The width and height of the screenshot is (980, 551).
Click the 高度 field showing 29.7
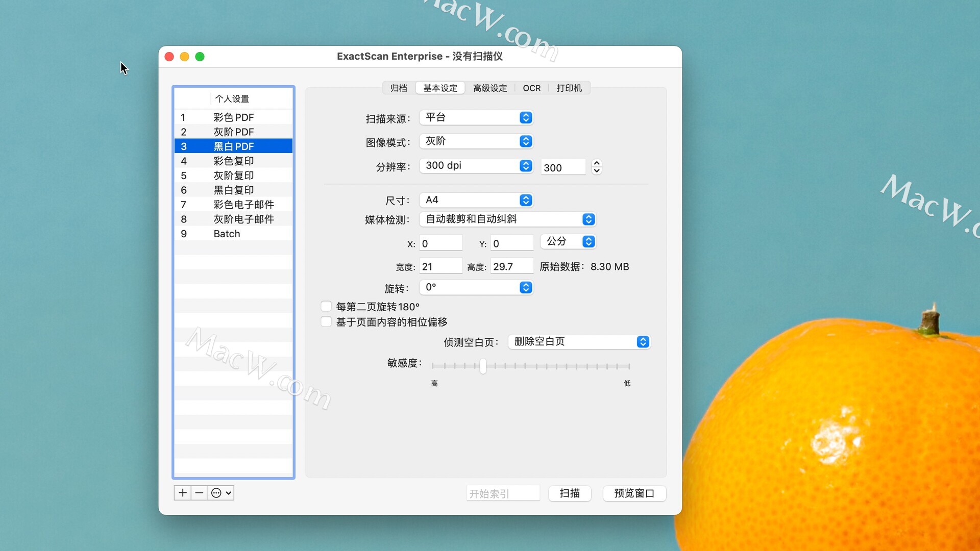click(x=512, y=266)
